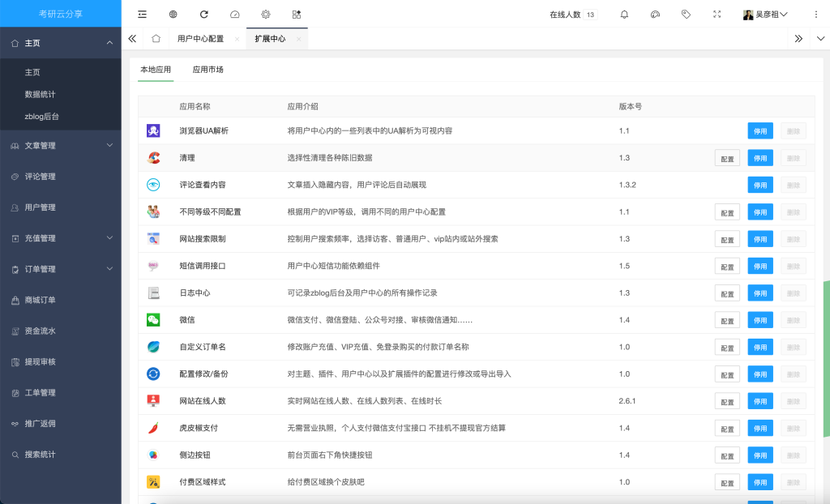This screenshot has height=504, width=830.
Task: Click the refresh icon in top toolbar
Action: (x=204, y=15)
